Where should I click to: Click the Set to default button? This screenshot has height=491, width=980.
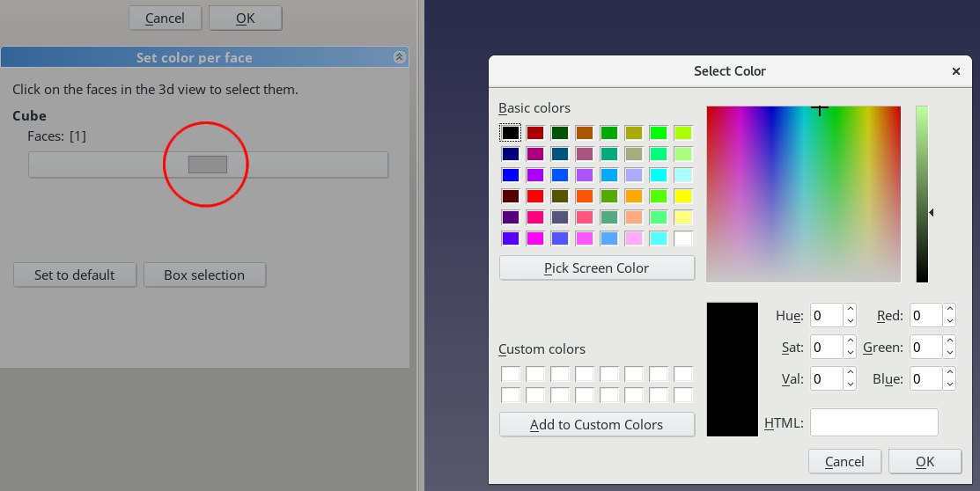pos(75,275)
